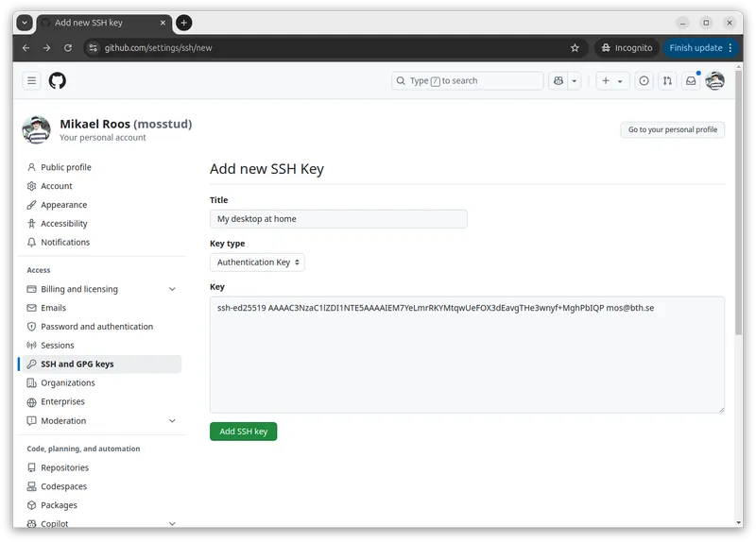Go to Password and authentication settings
756x542 pixels.
click(96, 327)
